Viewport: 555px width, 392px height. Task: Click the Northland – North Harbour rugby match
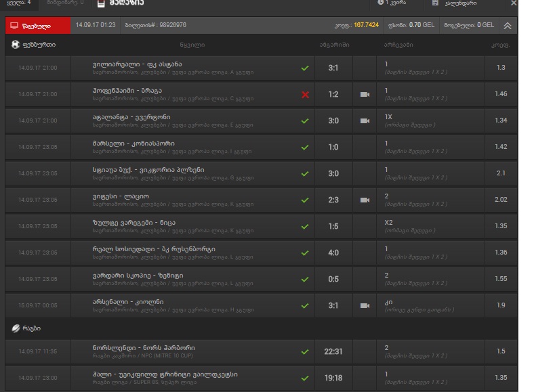[x=144, y=348]
